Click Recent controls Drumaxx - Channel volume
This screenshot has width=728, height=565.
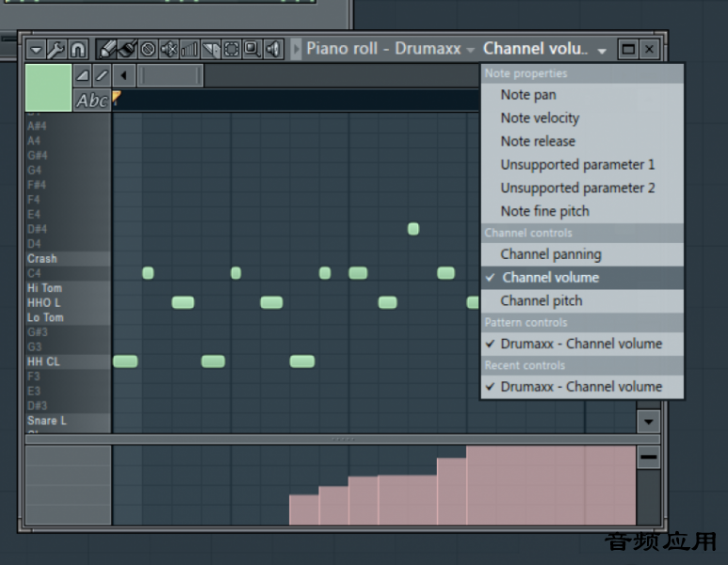[x=582, y=387]
